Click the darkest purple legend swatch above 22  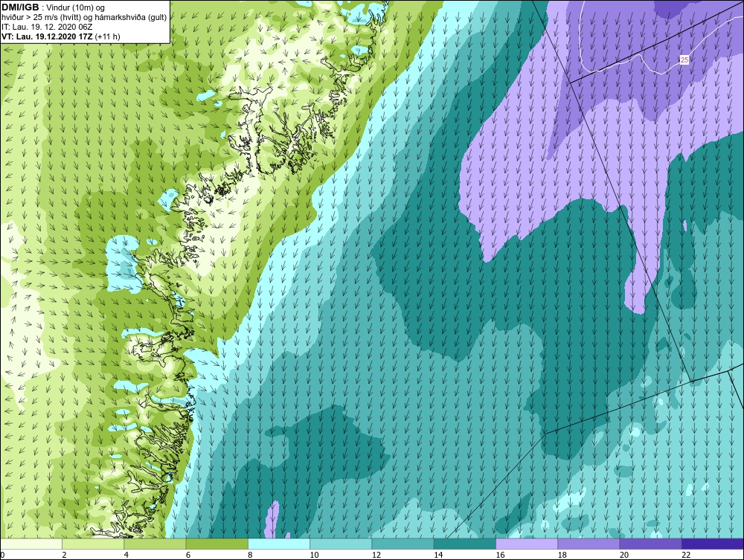click(x=713, y=544)
